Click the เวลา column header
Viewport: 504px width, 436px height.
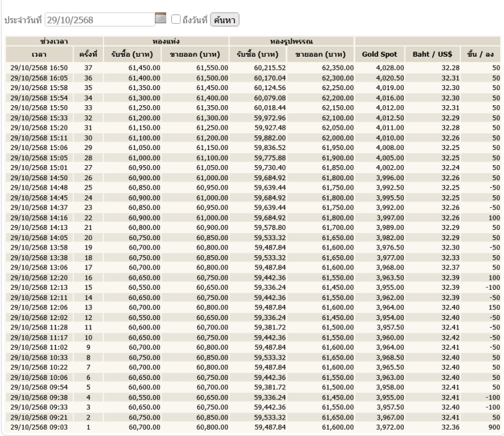[x=39, y=54]
